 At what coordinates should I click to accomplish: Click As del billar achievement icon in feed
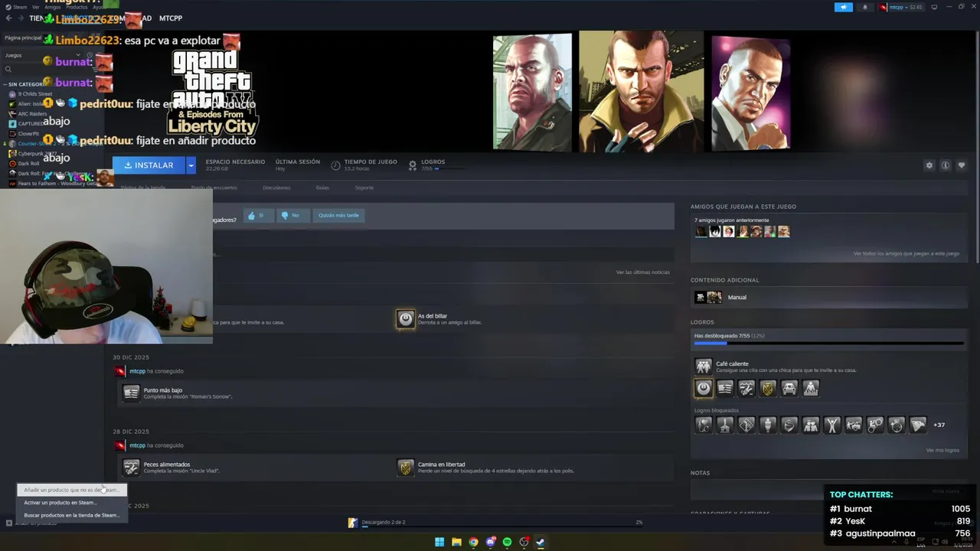(x=405, y=319)
